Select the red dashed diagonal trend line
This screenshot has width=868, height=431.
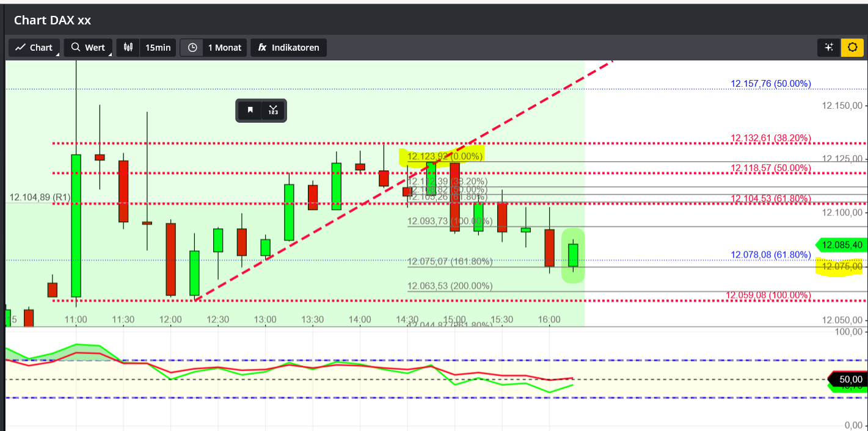[x=403, y=180]
